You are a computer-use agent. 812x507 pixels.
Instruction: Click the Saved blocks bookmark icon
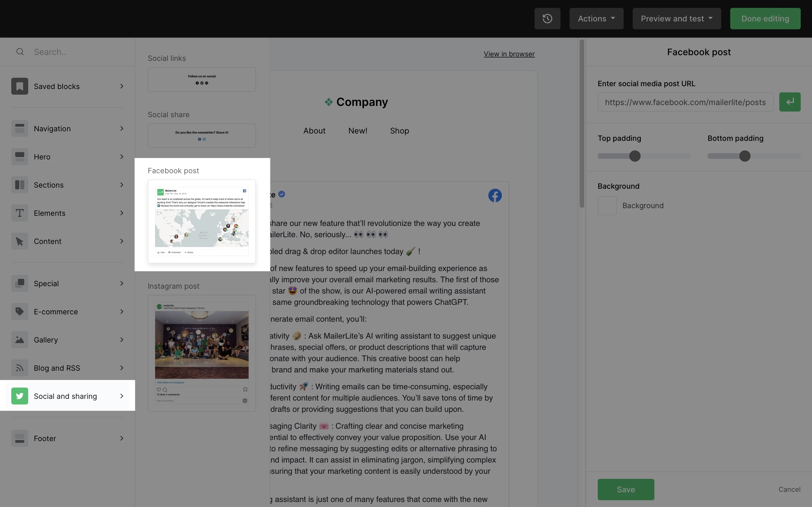19,86
